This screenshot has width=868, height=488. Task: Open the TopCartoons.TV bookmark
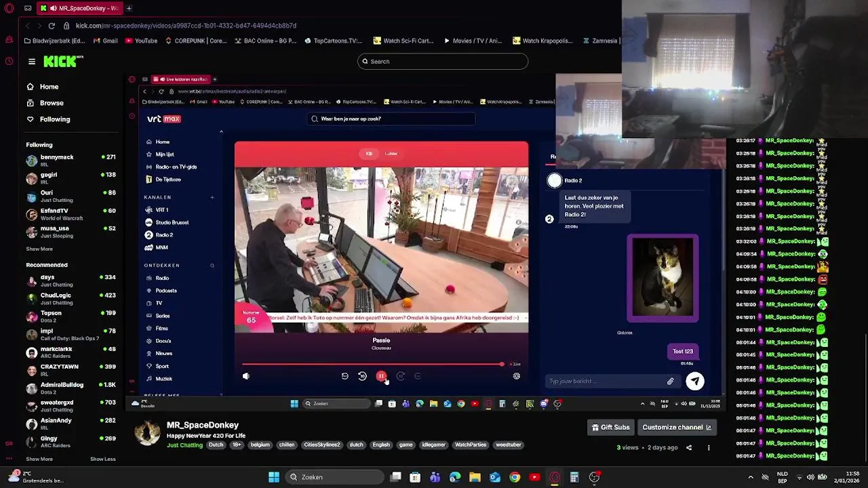tap(333, 41)
